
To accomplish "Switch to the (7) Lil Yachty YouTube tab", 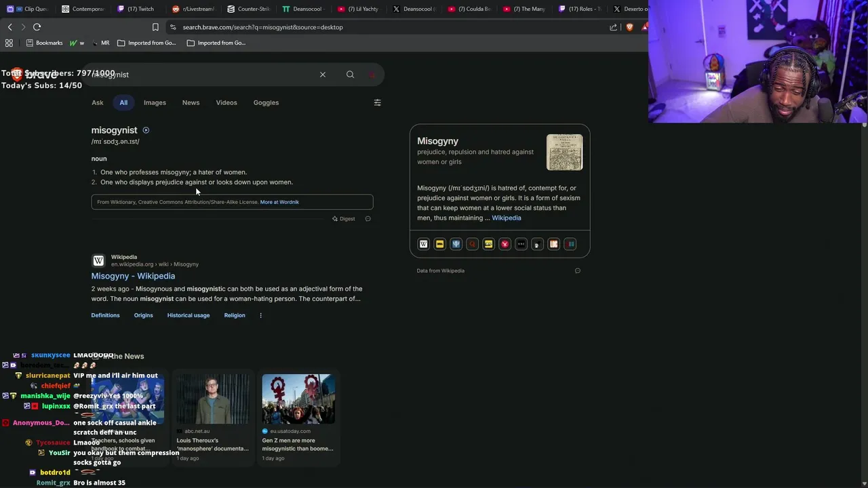I will click(359, 9).
